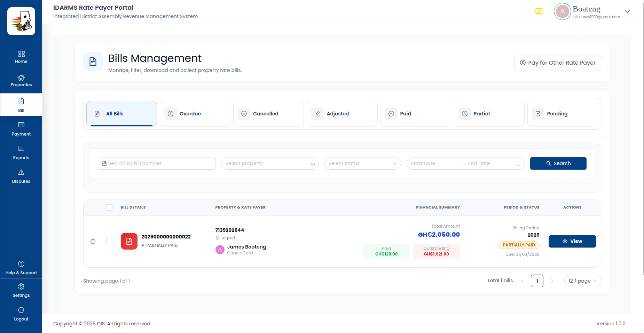This screenshot has width=644, height=333.
Task: Toggle the select-all bills checkbox
Action: coord(109,208)
